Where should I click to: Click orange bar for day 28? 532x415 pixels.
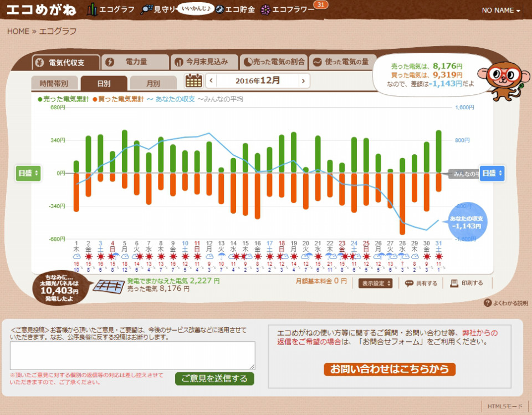[402, 204]
